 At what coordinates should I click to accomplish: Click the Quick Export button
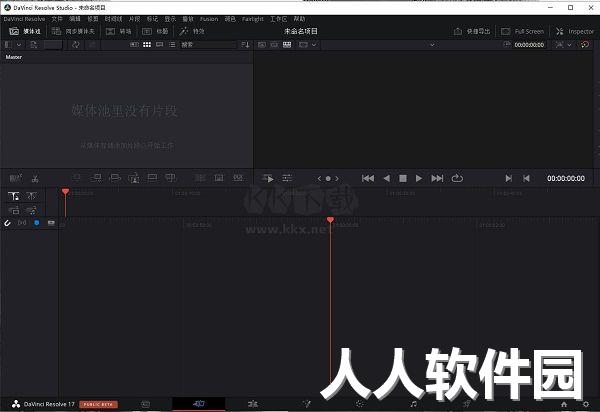coord(472,31)
